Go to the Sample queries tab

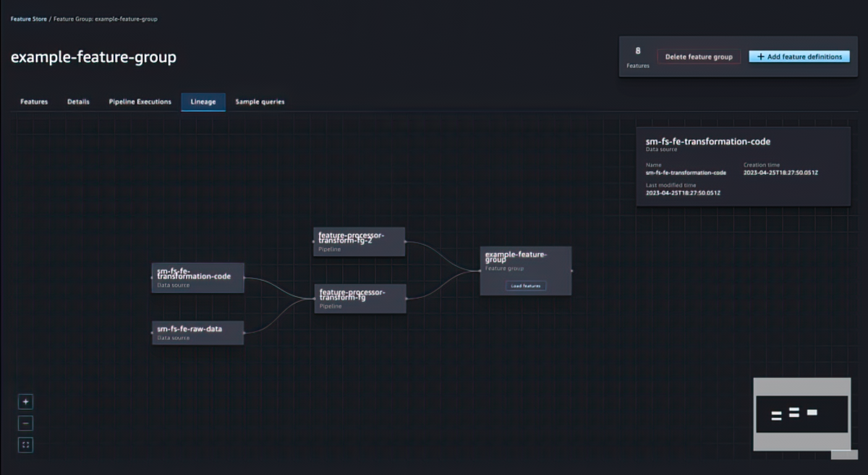pos(260,102)
